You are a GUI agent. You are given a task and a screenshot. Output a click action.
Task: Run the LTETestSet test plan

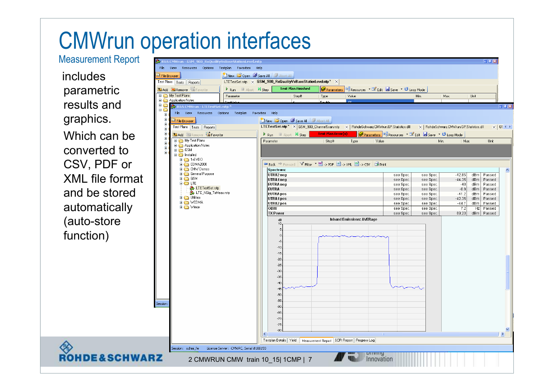click(x=268, y=134)
